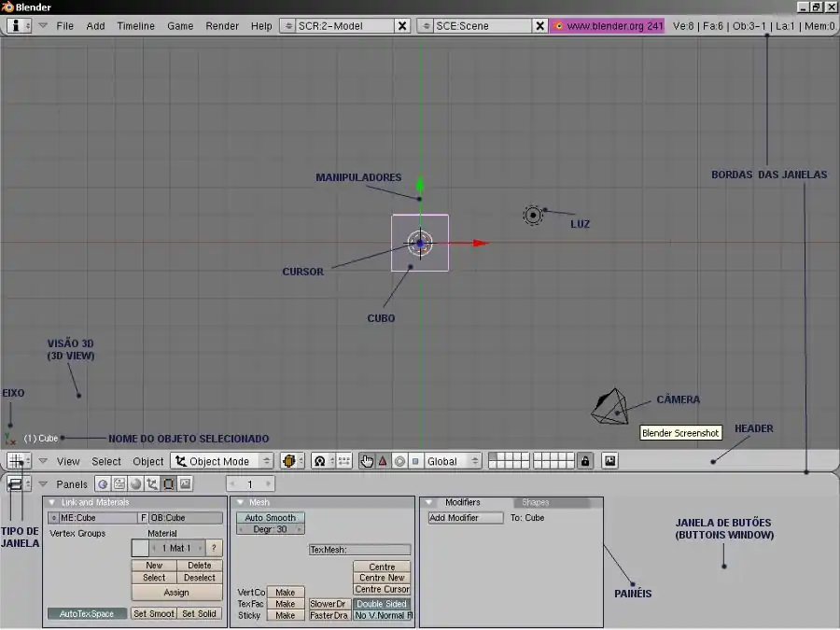Click the translate manipulator hand icon
840x630 pixels.
[x=368, y=461]
